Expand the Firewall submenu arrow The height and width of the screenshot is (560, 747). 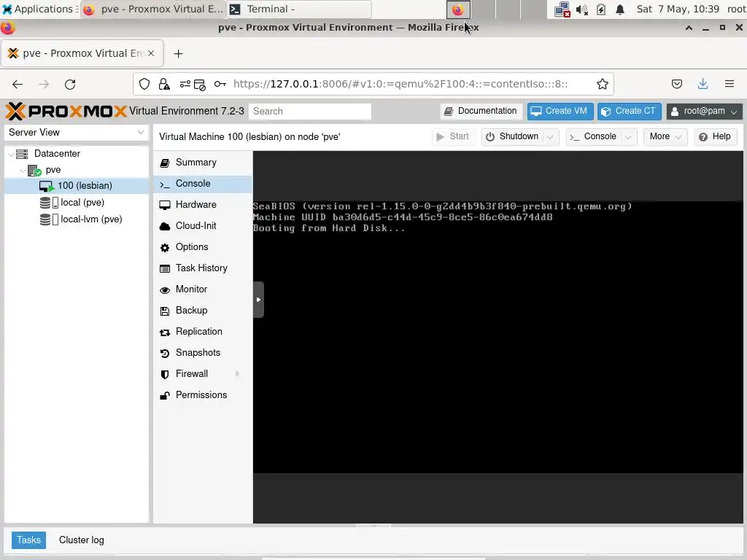(237, 374)
